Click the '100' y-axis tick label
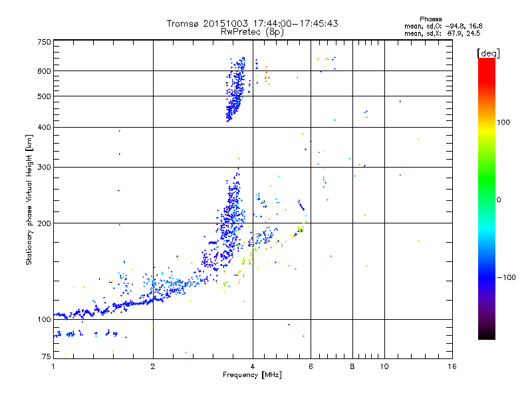This screenshot has width=532, height=399. coord(44,320)
